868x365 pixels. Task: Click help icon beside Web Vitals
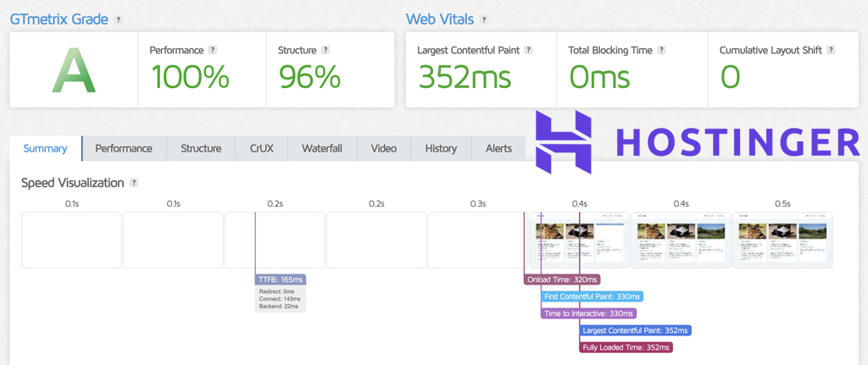point(484,19)
